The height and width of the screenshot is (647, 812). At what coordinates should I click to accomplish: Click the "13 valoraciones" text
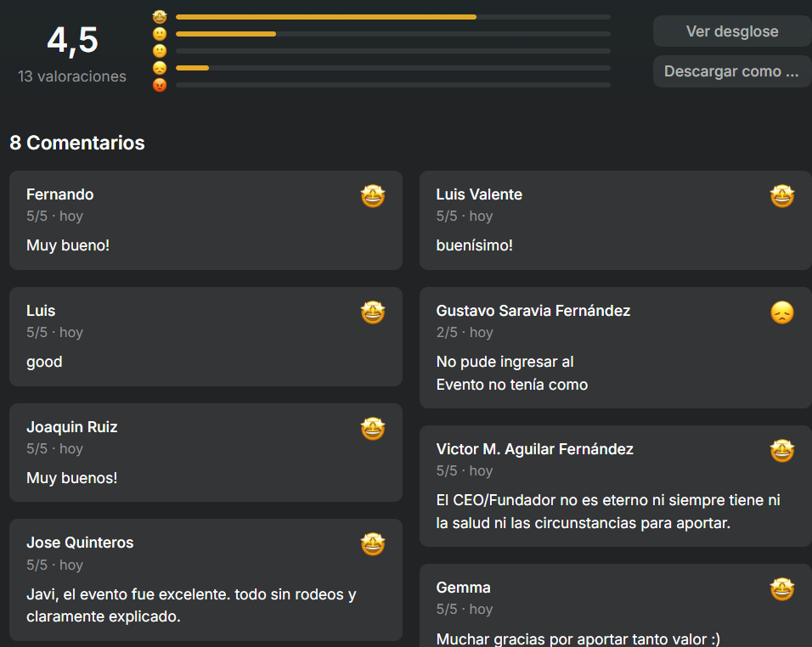[72, 76]
